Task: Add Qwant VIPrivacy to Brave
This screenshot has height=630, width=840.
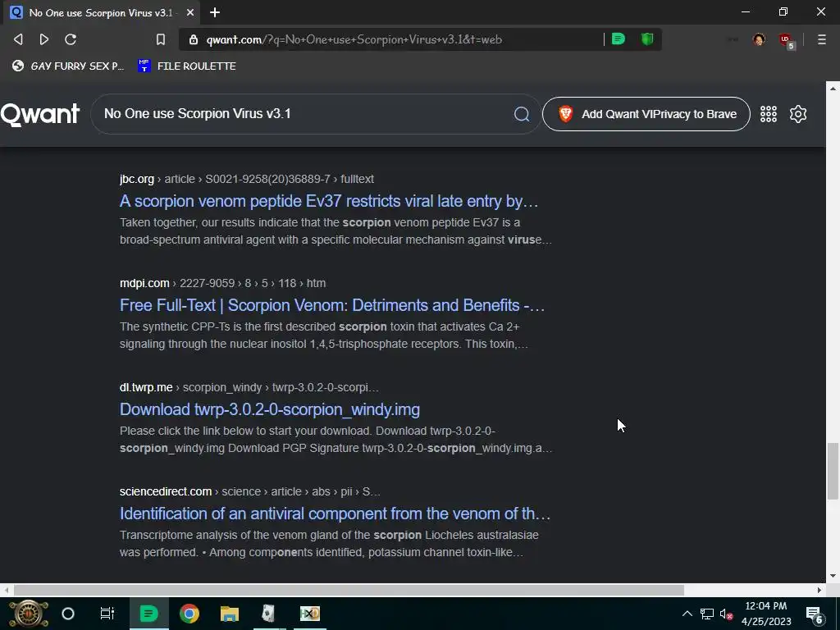Action: tap(646, 114)
